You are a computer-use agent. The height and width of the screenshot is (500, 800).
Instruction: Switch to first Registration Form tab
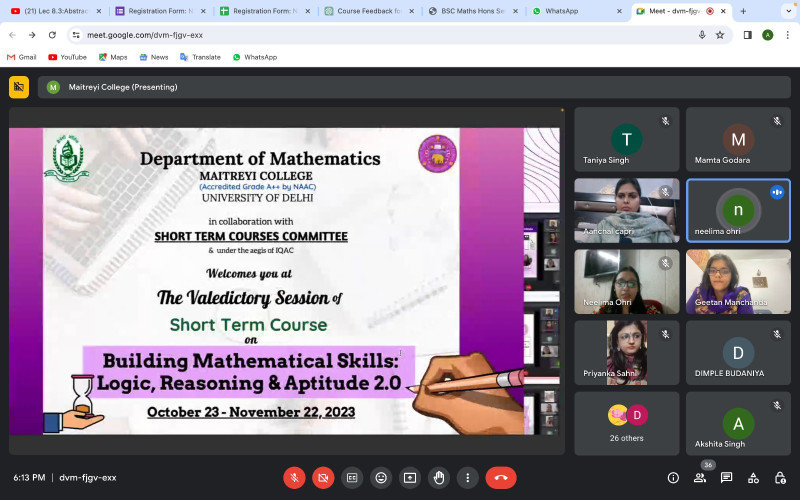click(160, 11)
